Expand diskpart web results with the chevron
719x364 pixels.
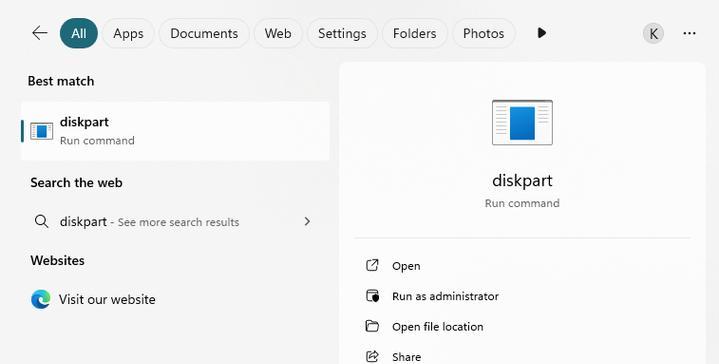tap(307, 222)
